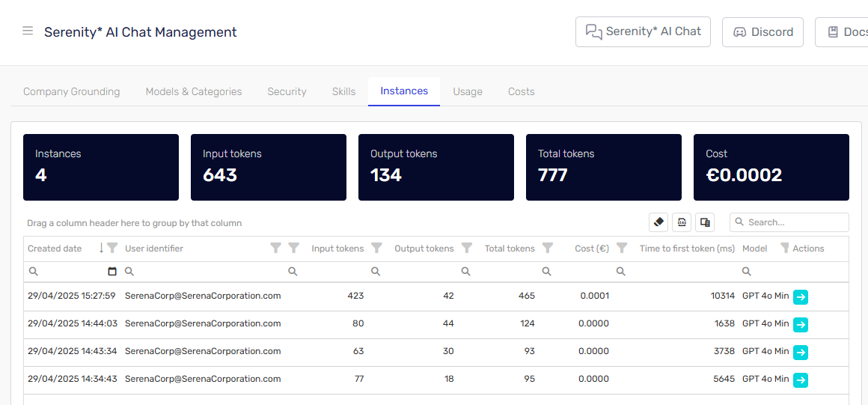This screenshot has height=405, width=868.
Task: Click the arrow action for the 15:27:59 instance
Action: point(801,297)
